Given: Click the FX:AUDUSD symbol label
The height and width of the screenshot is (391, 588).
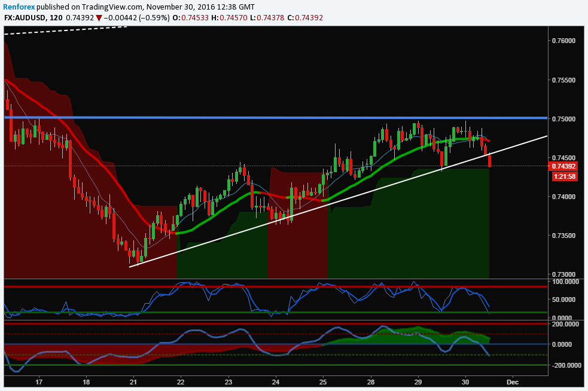Looking at the screenshot, I should pos(25,17).
